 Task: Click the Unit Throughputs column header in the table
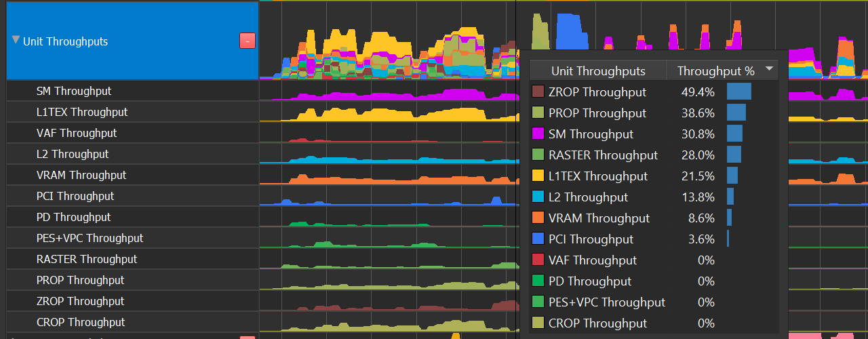pyautogui.click(x=598, y=71)
